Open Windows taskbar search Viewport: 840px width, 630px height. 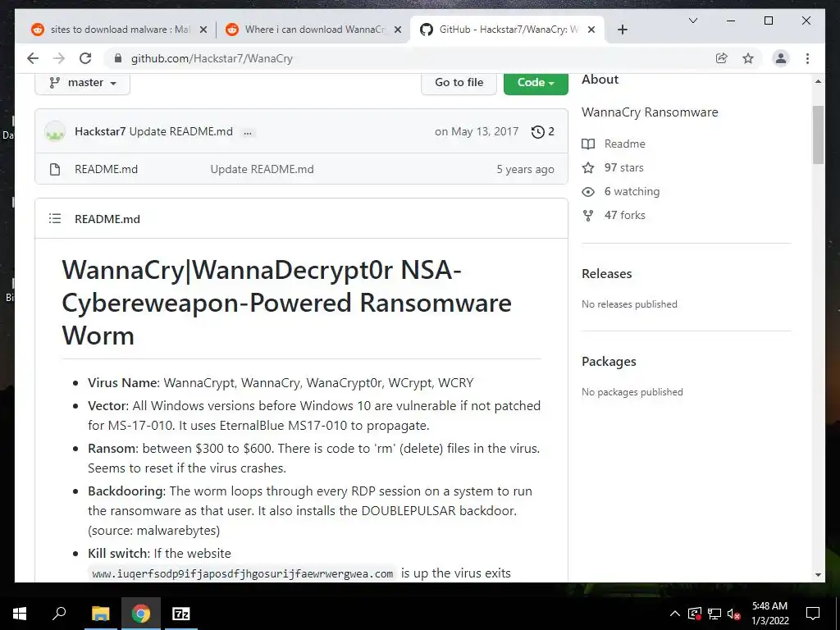coord(59,614)
